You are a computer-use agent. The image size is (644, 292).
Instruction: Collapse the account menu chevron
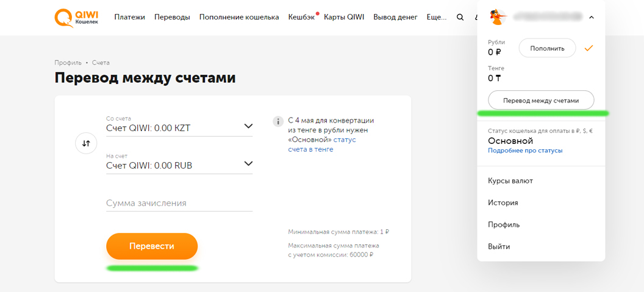click(592, 17)
